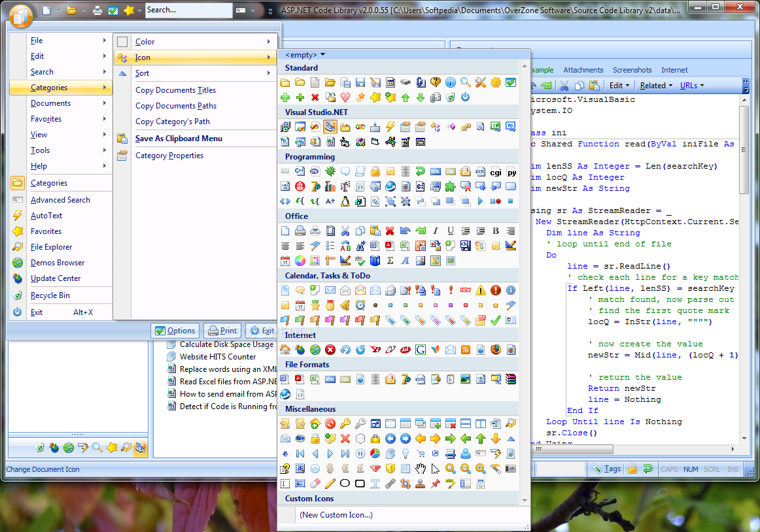Toggle the INS indicator in status bar
760x532 pixels.
point(733,469)
